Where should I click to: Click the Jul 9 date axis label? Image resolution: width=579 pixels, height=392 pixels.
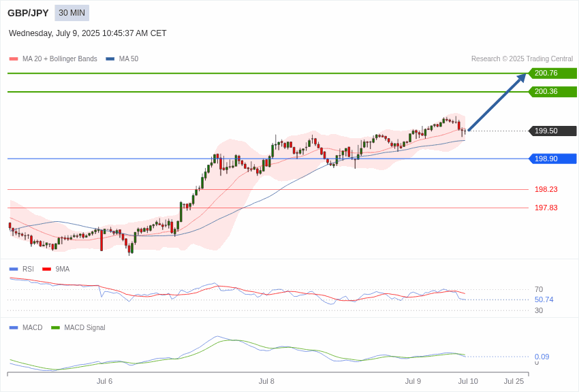coord(413,381)
